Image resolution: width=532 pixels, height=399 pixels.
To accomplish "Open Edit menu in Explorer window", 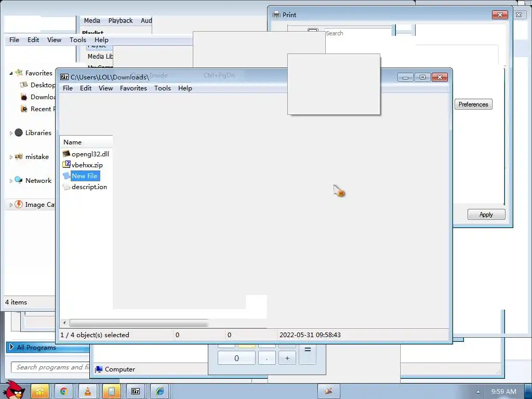I will [33, 39].
